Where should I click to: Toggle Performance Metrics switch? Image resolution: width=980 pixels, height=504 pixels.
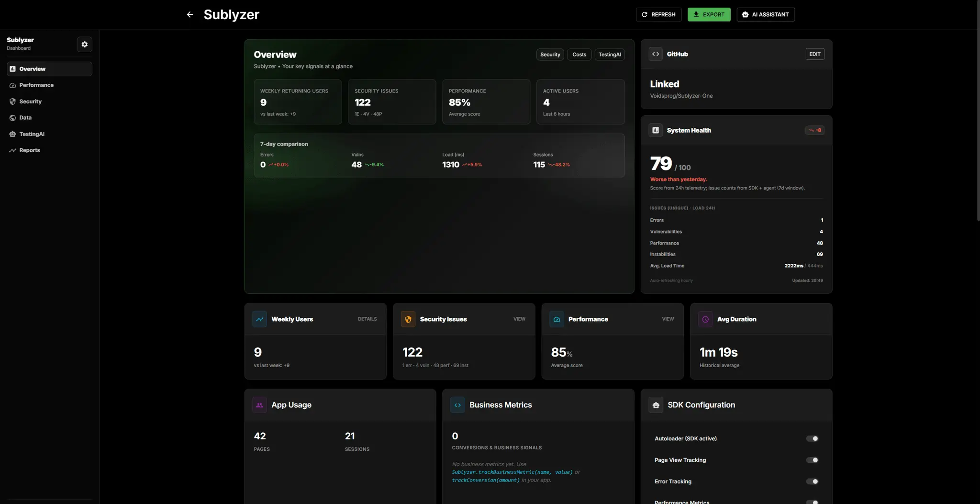812,502
